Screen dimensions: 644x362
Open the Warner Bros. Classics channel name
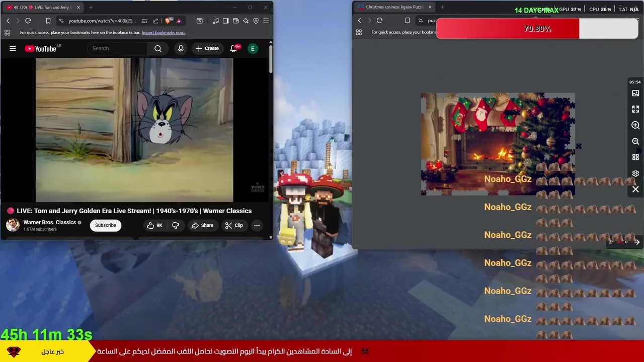tap(50, 222)
